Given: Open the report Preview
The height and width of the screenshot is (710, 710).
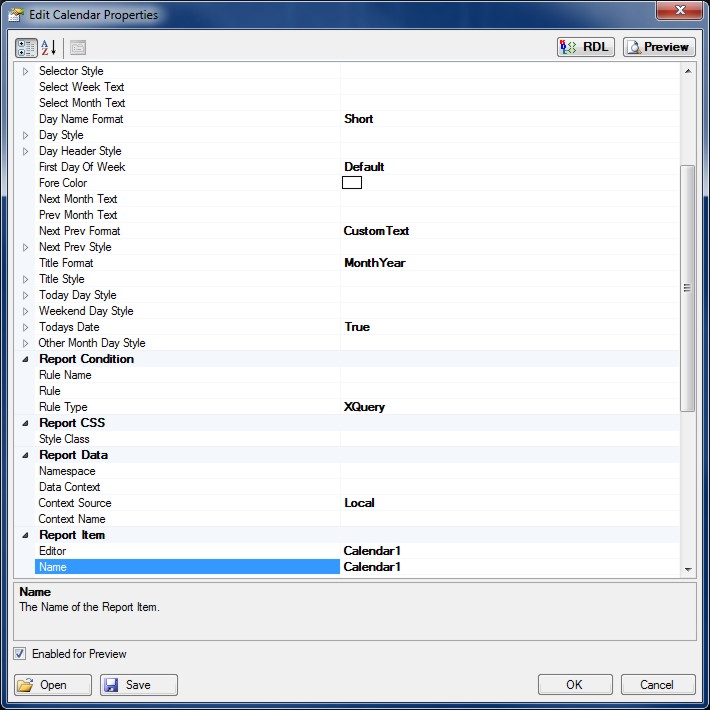Looking at the screenshot, I should [x=659, y=47].
